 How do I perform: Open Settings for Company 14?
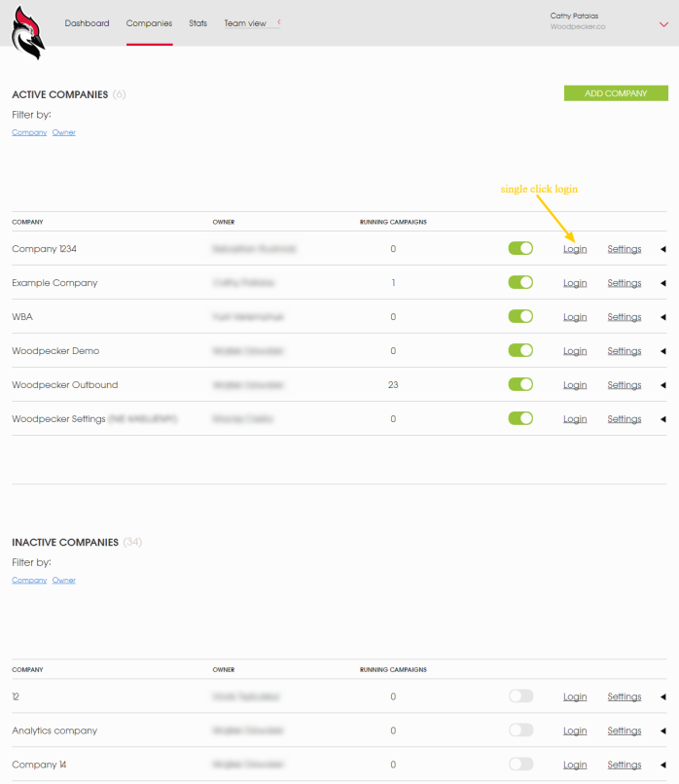click(x=624, y=765)
